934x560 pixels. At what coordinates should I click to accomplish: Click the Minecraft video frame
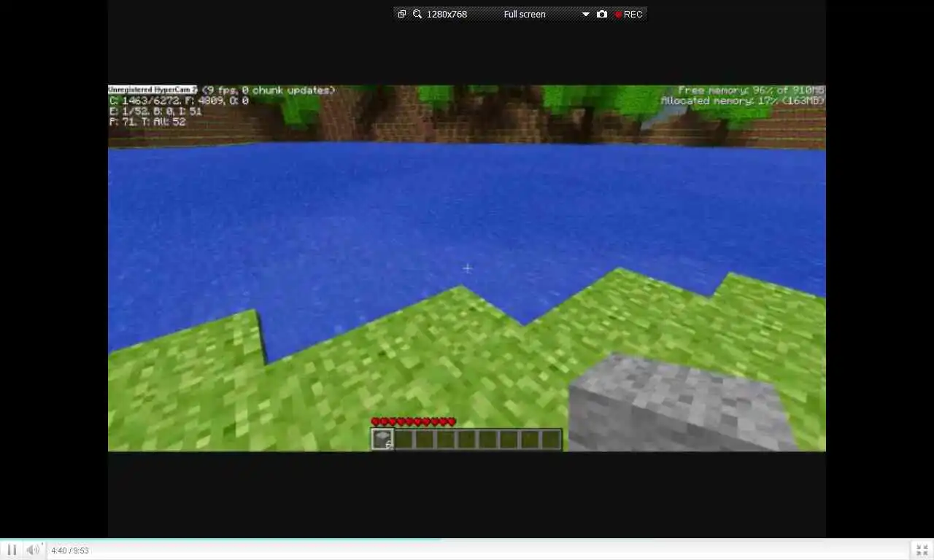tap(467, 268)
